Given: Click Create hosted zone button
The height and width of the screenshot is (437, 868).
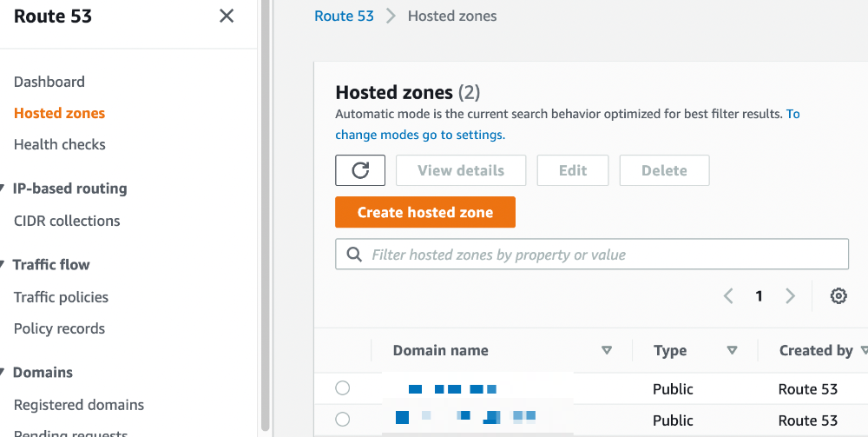Looking at the screenshot, I should point(425,212).
